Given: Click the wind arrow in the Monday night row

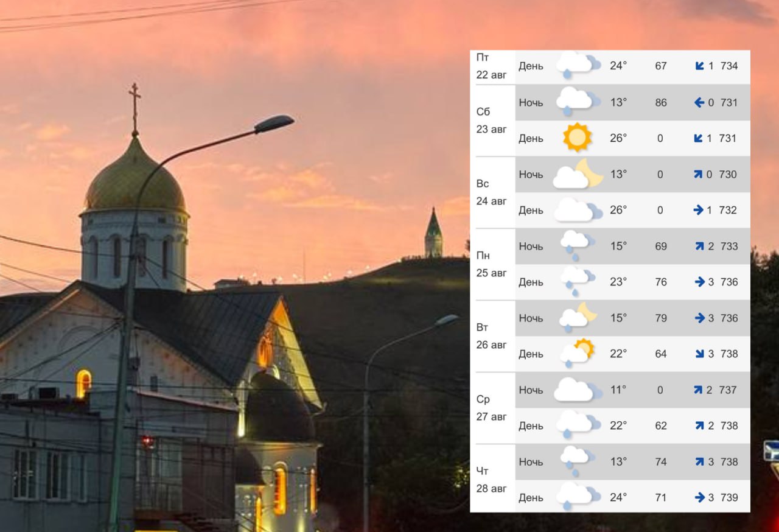Looking at the screenshot, I should pos(699,246).
